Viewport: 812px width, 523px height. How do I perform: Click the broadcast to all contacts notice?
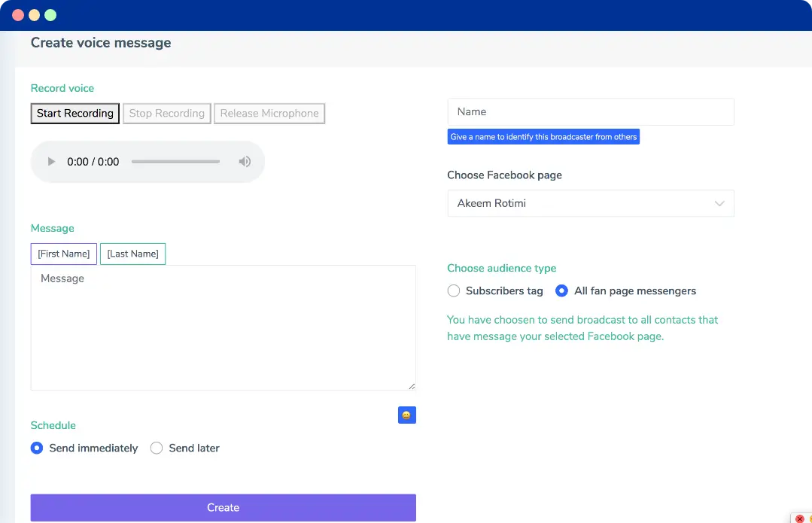pyautogui.click(x=582, y=328)
